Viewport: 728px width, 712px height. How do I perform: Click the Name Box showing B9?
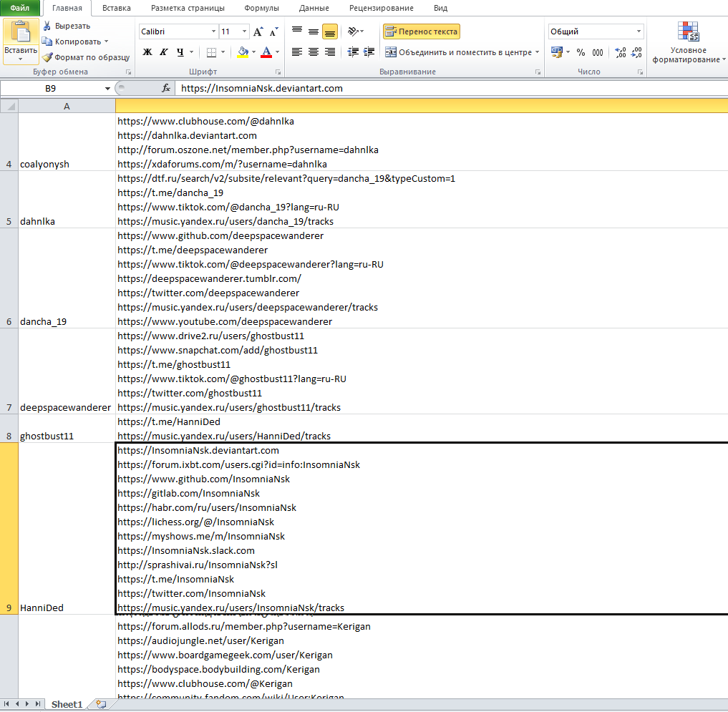(51, 88)
